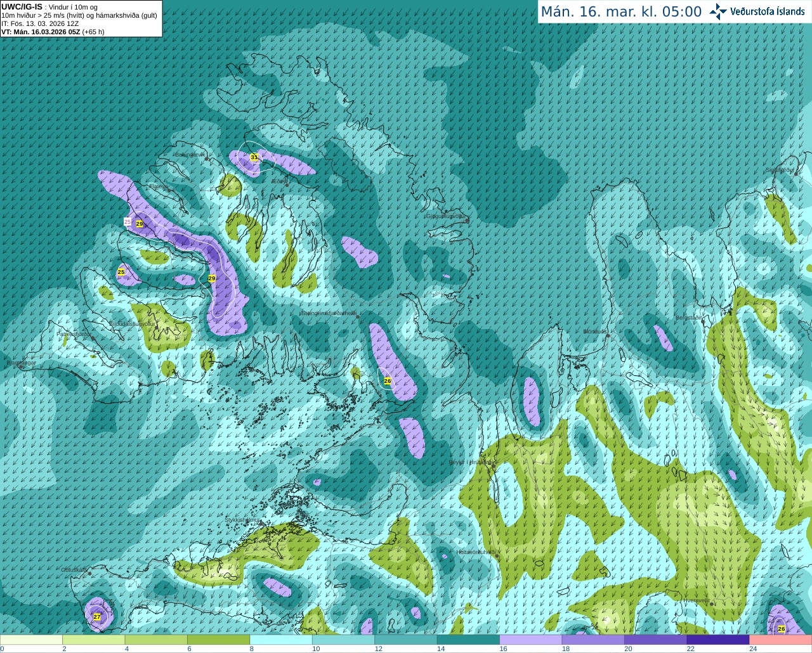The width and height of the screenshot is (812, 653).
Task: Select the 16–18 m/s legend color
Action: [531, 640]
